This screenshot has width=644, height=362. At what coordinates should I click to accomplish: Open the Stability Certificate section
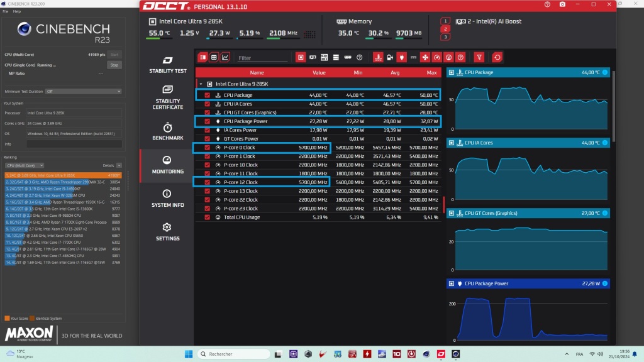point(167,97)
